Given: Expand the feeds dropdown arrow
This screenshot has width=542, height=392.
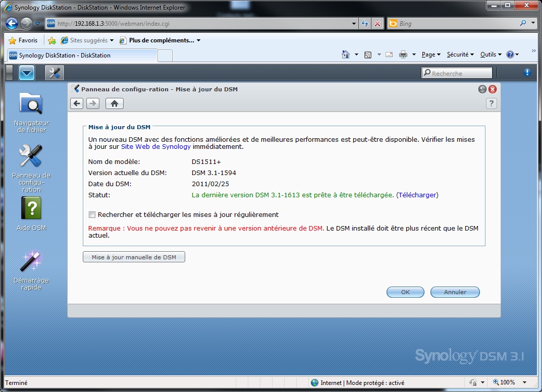Looking at the screenshot, I should pos(379,54).
